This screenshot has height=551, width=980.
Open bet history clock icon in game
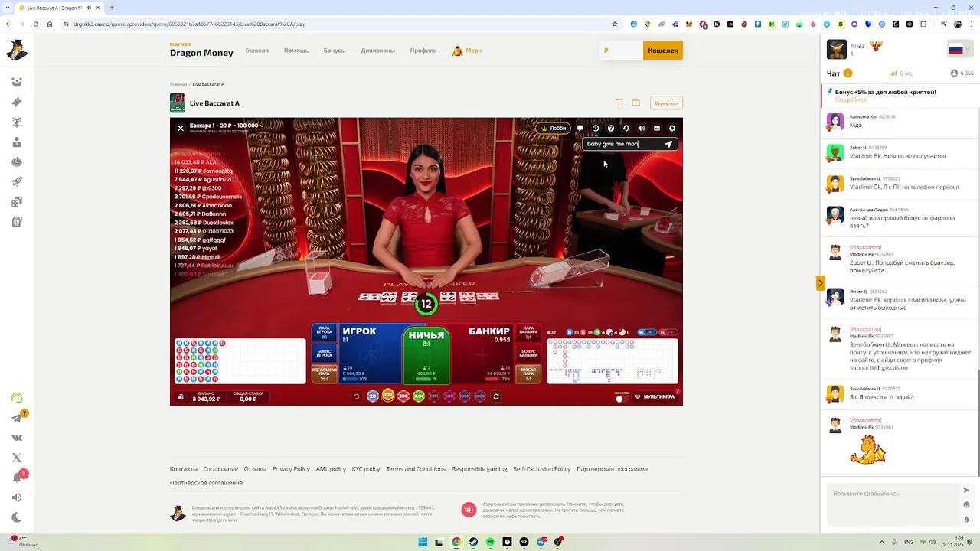(596, 129)
